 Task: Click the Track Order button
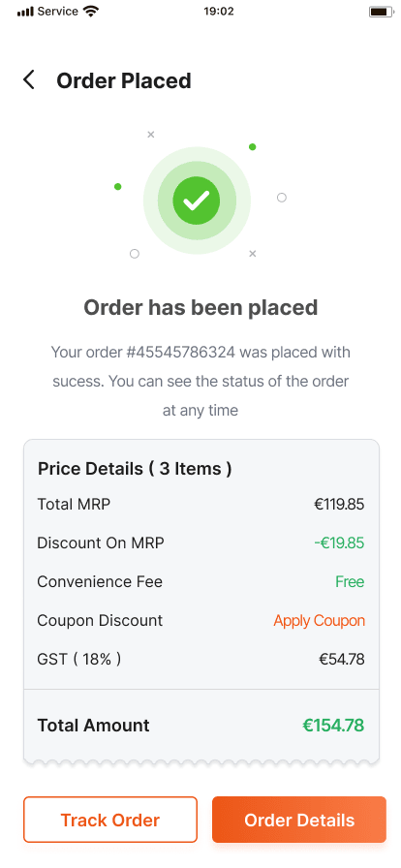(x=110, y=820)
